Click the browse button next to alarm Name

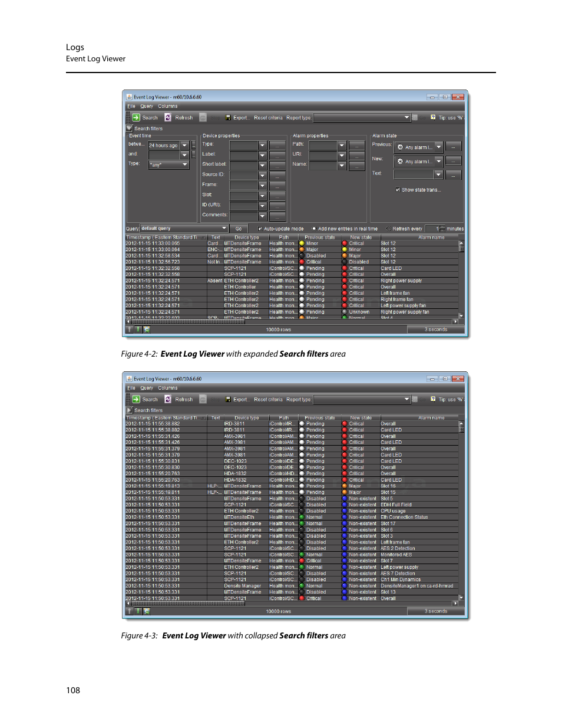(x=356, y=166)
